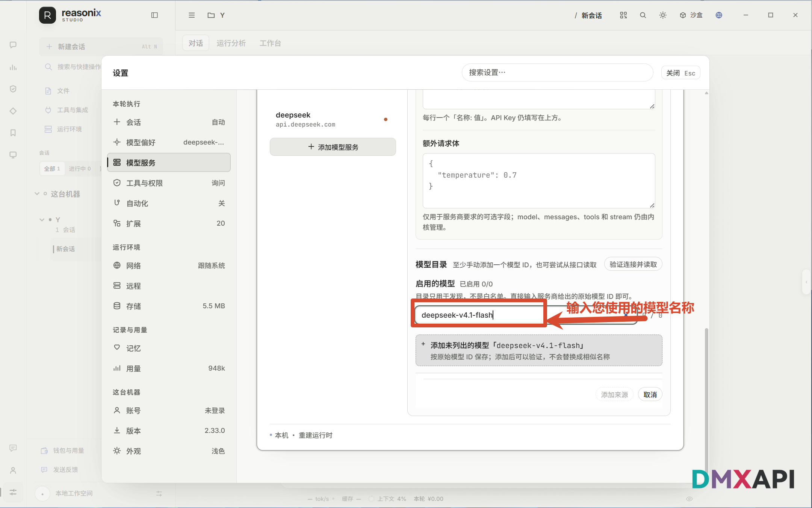Click the 添加模型服务 button

(333, 147)
